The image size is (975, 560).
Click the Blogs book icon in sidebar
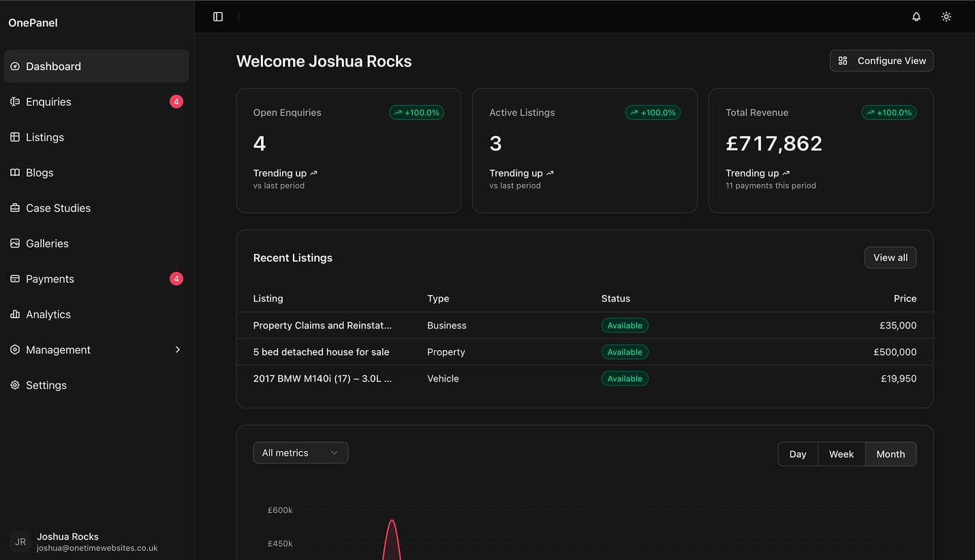[15, 173]
